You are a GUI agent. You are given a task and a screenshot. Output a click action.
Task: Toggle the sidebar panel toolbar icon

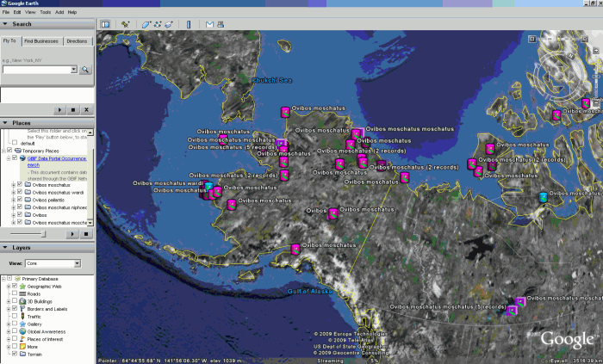click(105, 25)
